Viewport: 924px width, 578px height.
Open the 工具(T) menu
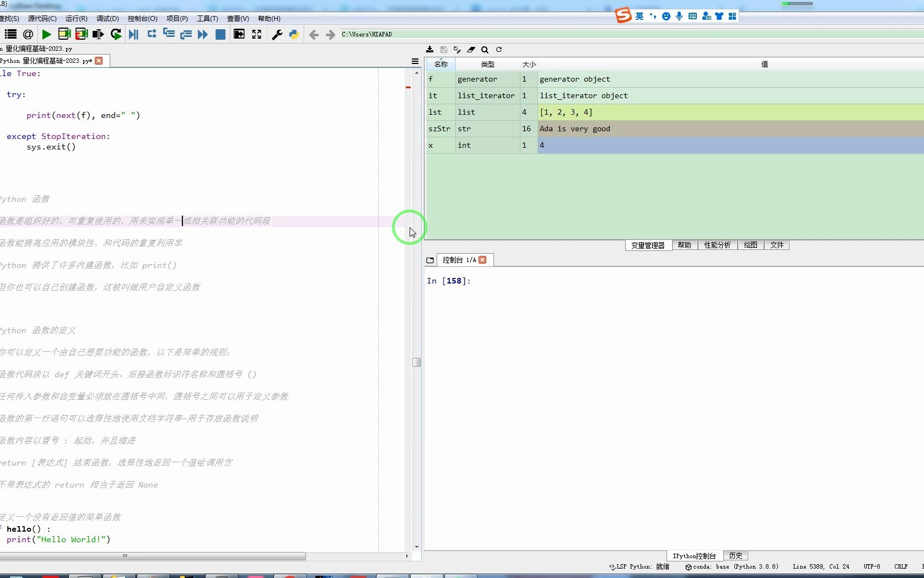pos(207,19)
